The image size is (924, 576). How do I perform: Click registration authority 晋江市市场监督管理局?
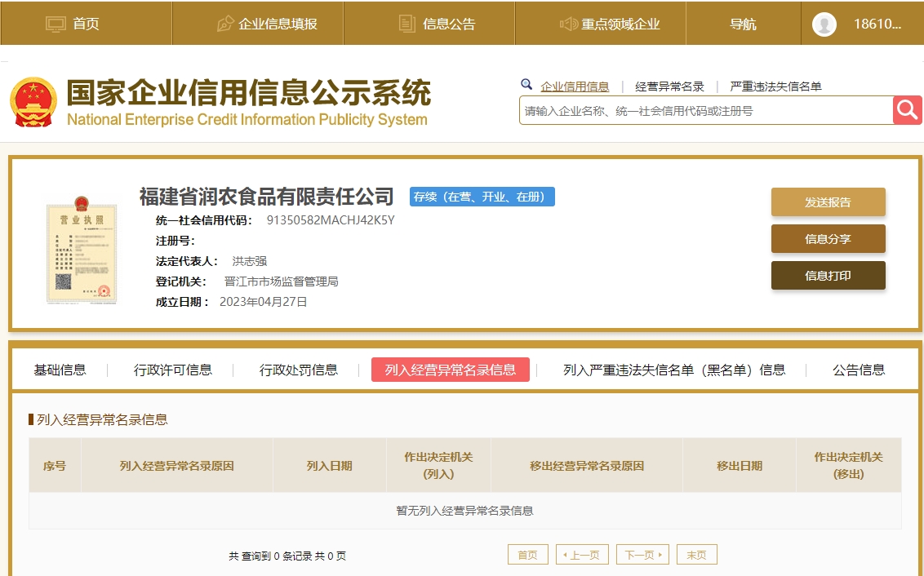click(281, 281)
